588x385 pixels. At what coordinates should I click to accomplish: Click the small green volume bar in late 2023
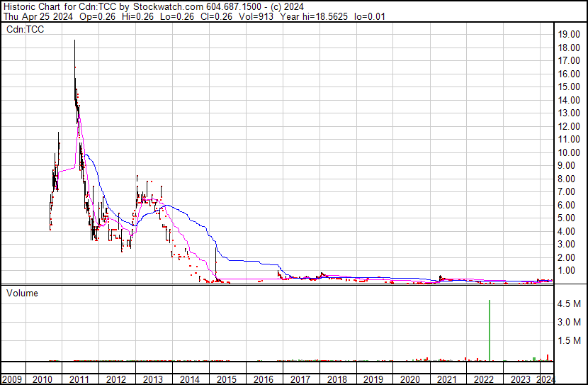[534, 359]
